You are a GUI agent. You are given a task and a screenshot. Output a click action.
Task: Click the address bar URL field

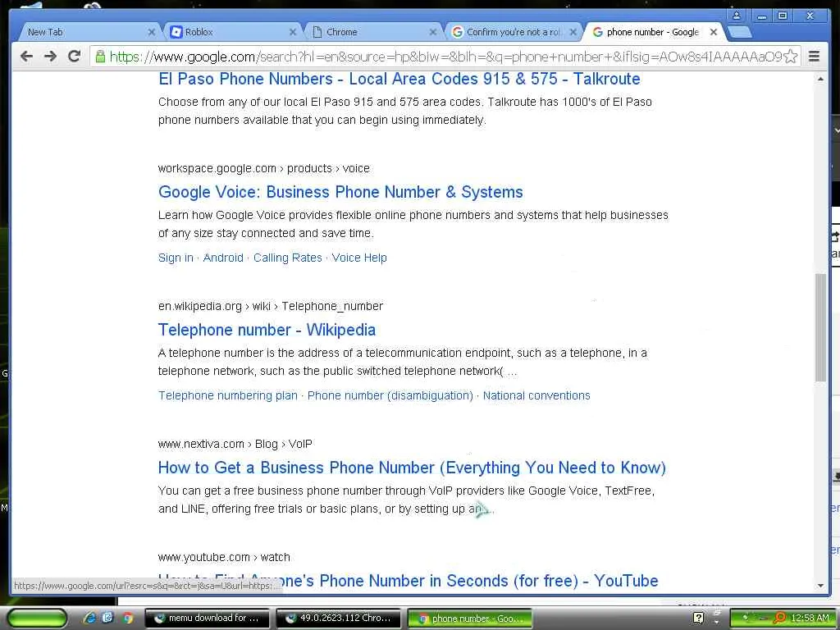coord(445,57)
